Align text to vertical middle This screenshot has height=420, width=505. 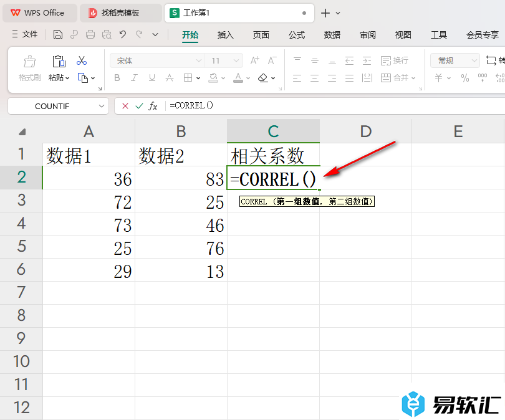coord(315,60)
